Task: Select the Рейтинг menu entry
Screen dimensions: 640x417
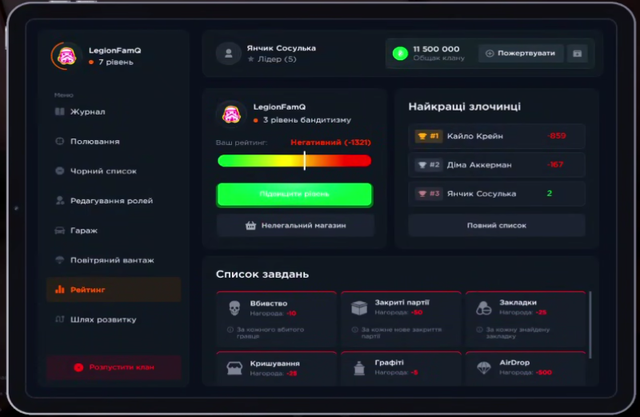Action: (113, 290)
